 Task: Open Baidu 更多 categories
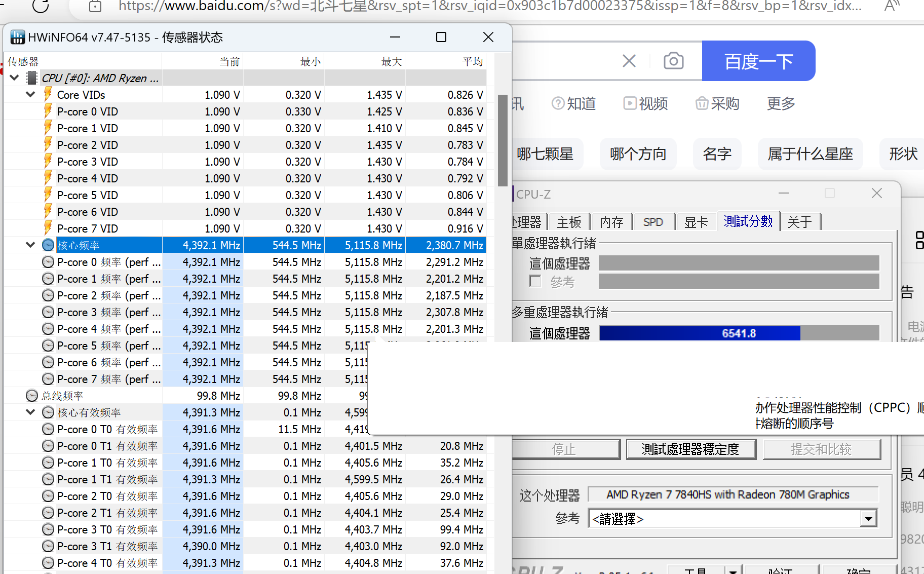[781, 104]
